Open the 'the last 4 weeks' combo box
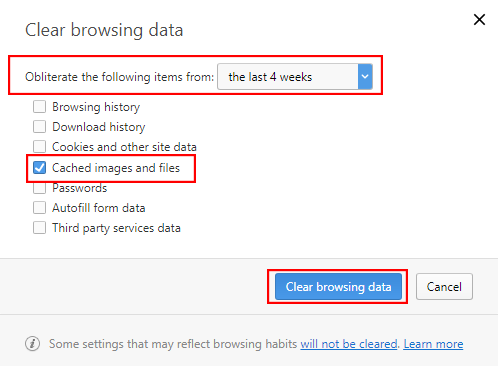 pos(295,77)
